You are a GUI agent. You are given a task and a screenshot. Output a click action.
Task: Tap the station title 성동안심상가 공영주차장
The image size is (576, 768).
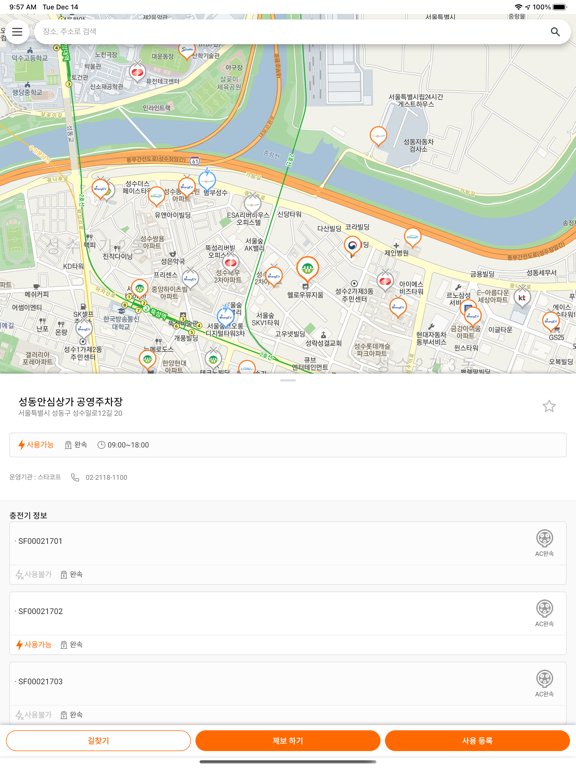(x=71, y=402)
